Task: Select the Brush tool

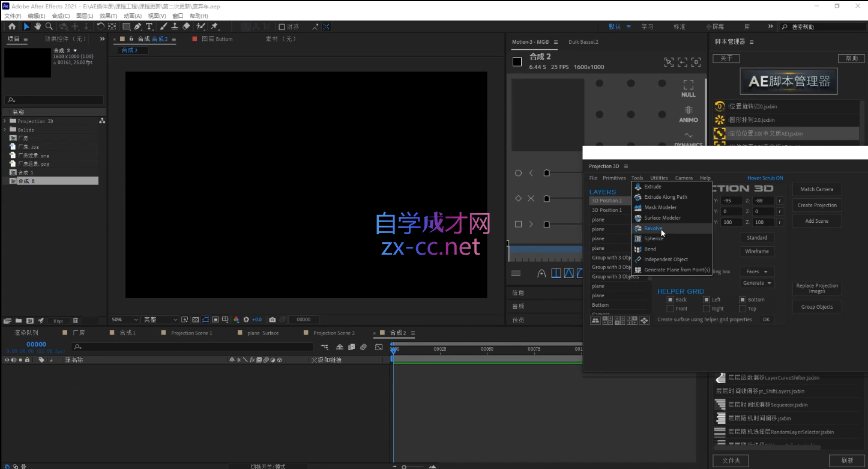Action: [163, 26]
